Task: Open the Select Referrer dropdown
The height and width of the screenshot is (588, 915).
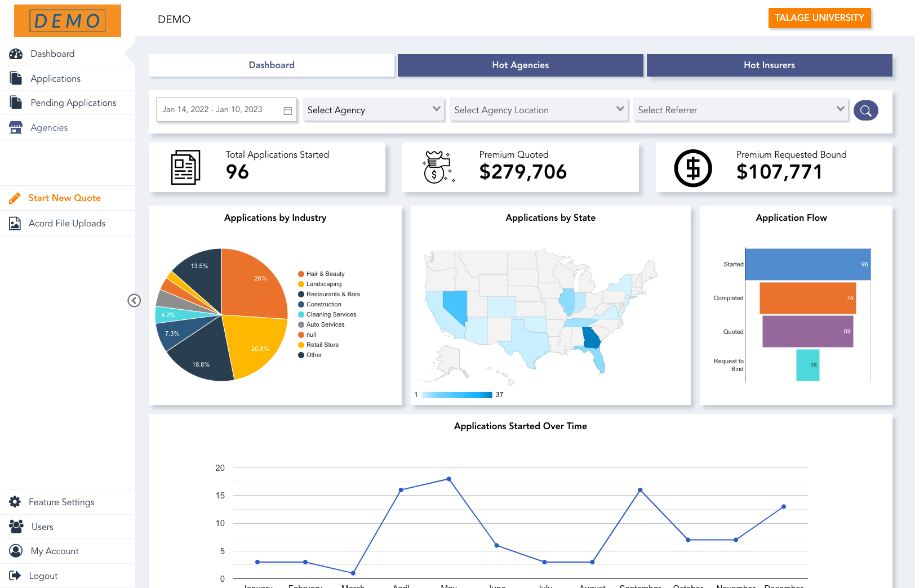Action: tap(740, 110)
